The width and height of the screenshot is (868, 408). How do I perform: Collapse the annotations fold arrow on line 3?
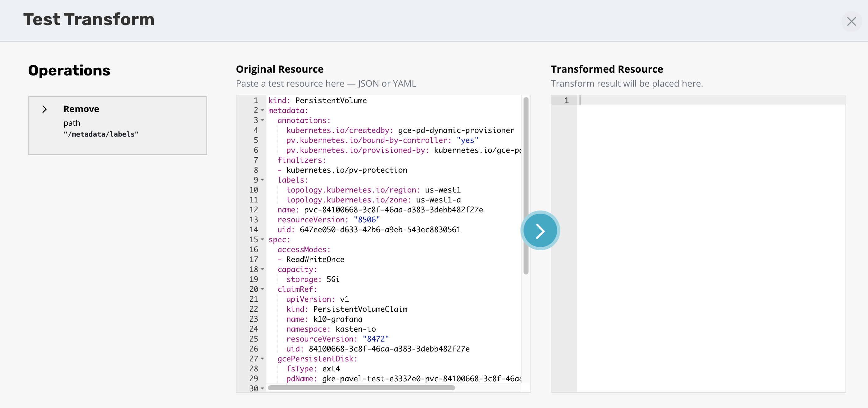click(263, 120)
